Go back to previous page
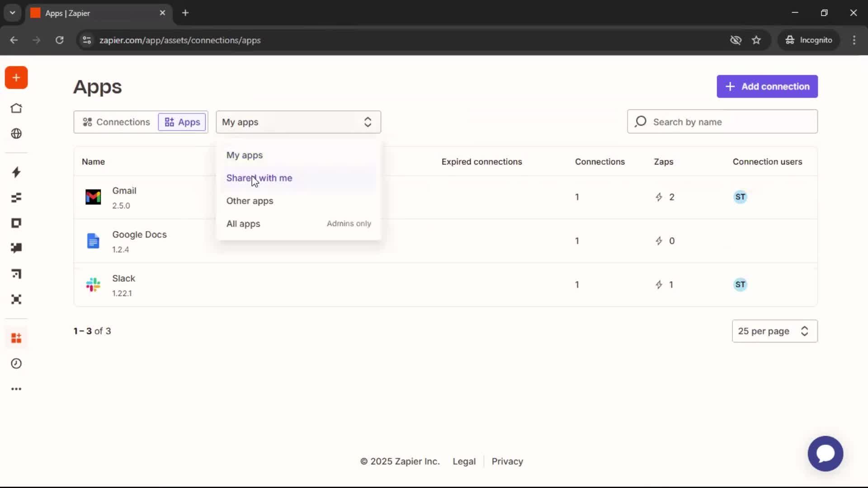This screenshot has height=488, width=868. (14, 40)
